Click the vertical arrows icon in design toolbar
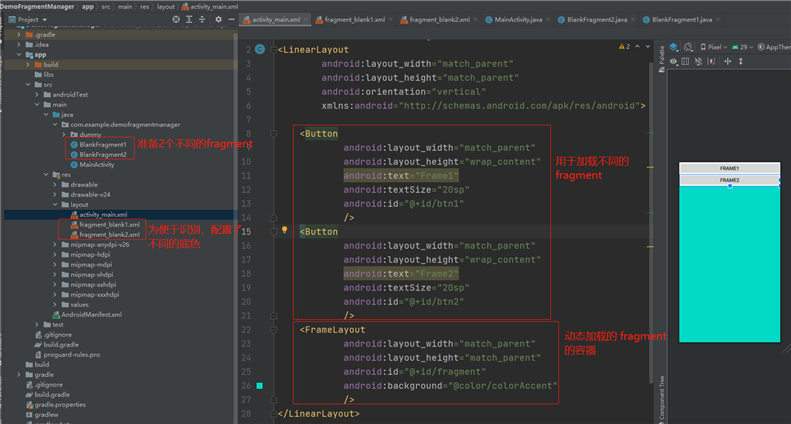 [x=741, y=61]
